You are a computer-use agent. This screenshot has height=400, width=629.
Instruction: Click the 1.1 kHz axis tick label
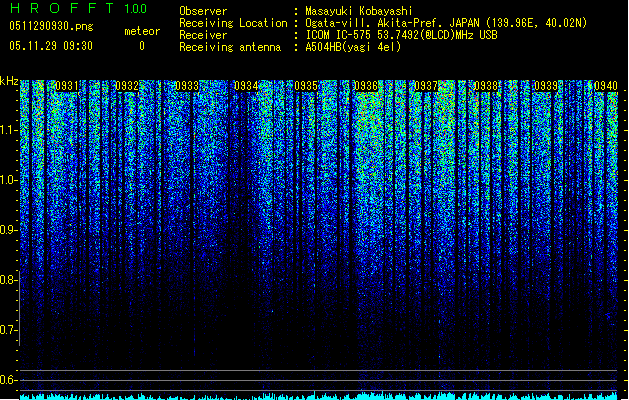pos(9,130)
